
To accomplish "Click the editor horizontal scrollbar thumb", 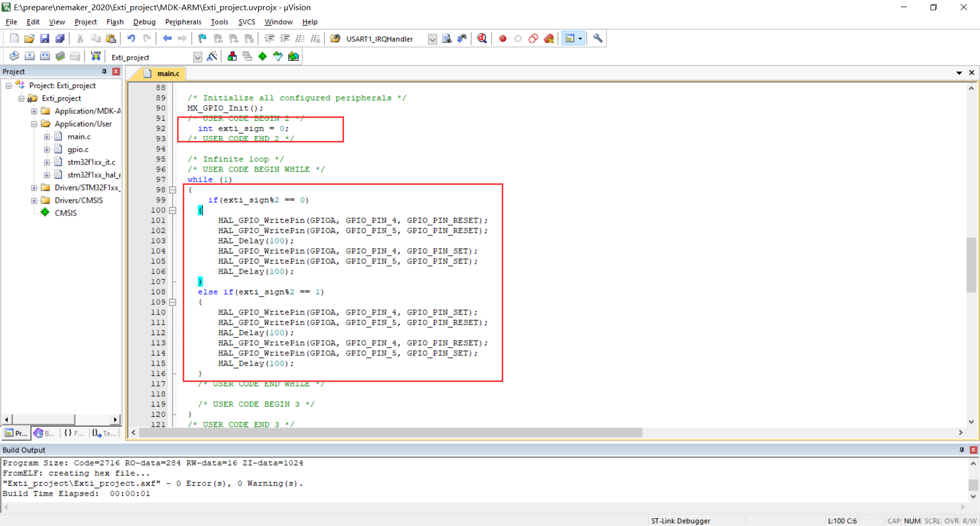I will tap(390, 433).
